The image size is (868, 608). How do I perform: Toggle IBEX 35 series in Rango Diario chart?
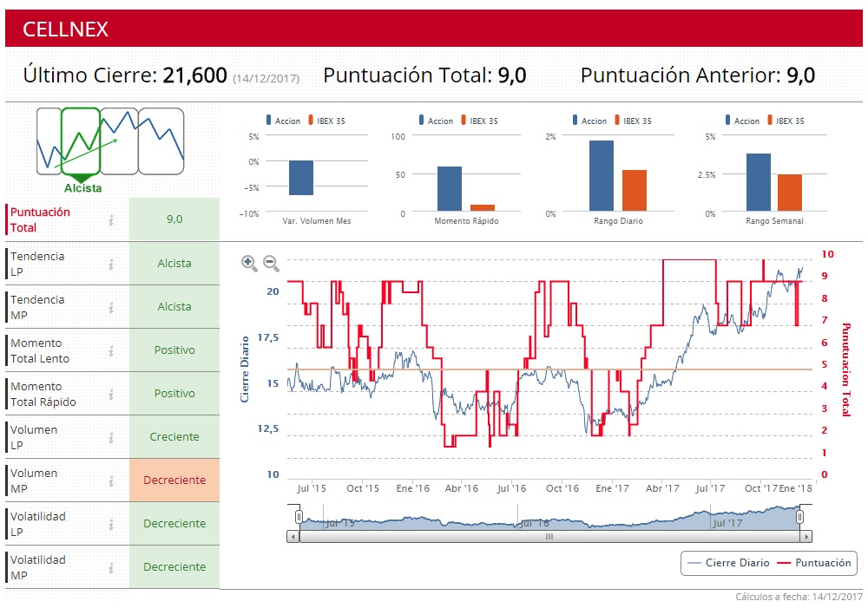pos(634,121)
